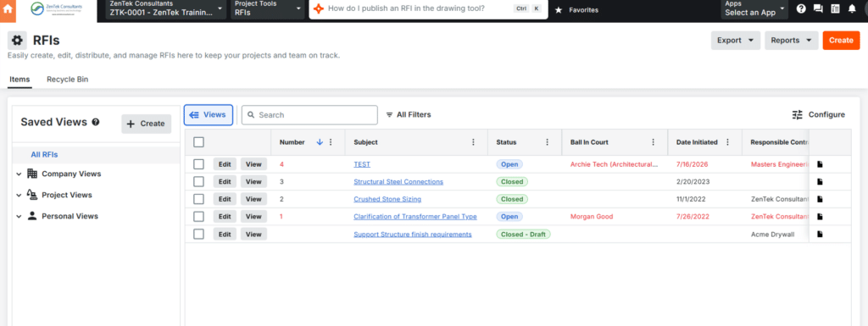Click View for Support Structure finish requirements

tap(253, 235)
